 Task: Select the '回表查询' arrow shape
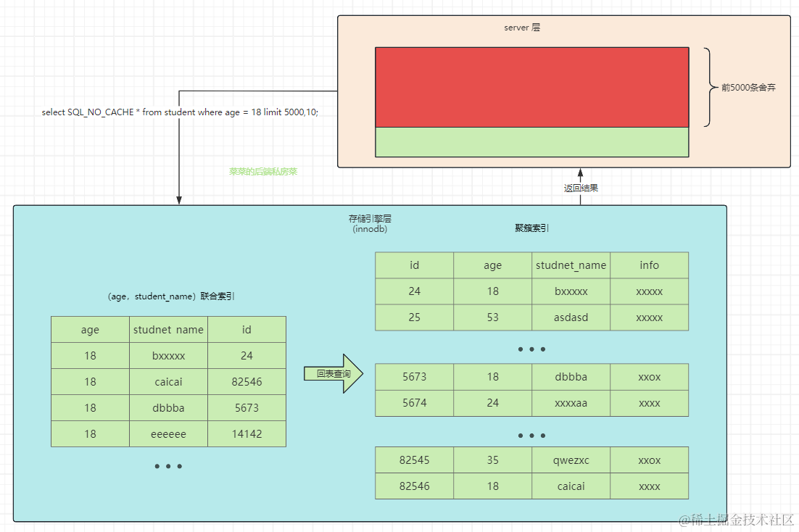click(x=334, y=373)
